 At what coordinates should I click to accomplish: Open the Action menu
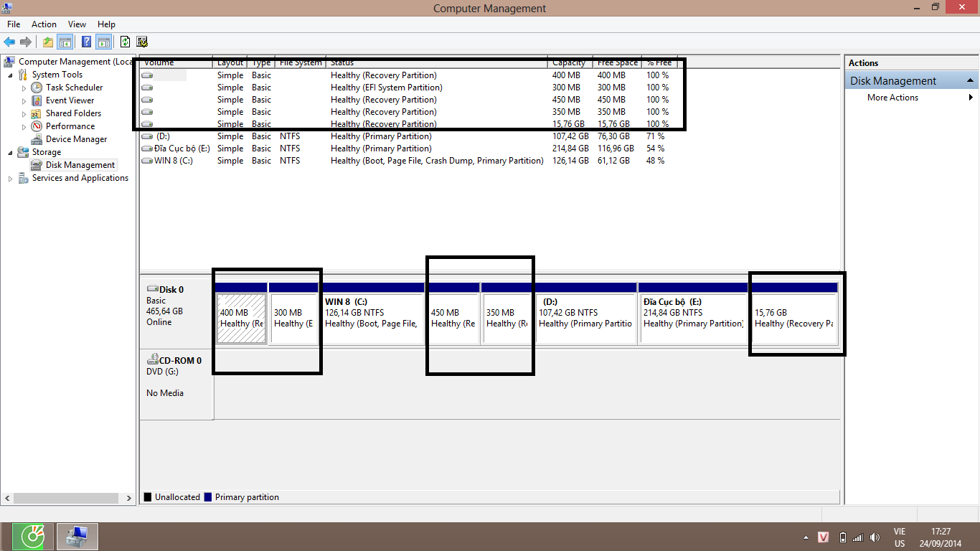44,24
